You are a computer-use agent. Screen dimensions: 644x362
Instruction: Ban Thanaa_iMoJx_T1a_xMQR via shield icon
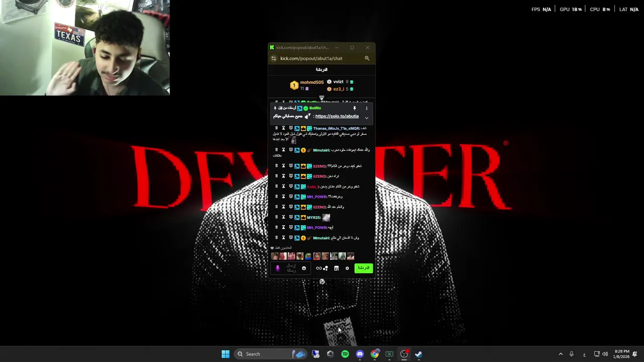pos(290,128)
